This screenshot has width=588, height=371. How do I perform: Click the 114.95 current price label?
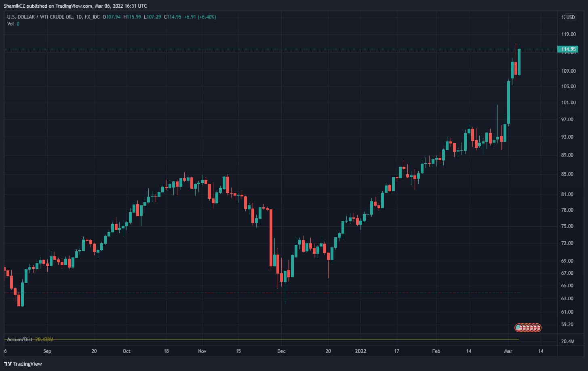coord(569,49)
